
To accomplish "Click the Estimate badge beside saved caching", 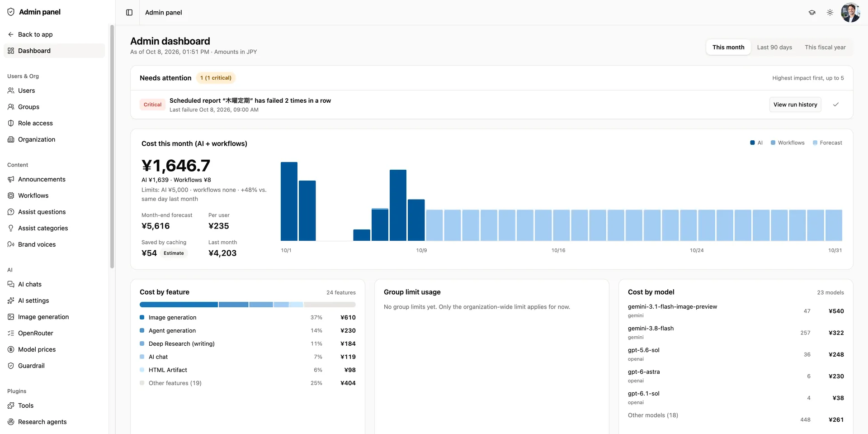I will click(174, 253).
